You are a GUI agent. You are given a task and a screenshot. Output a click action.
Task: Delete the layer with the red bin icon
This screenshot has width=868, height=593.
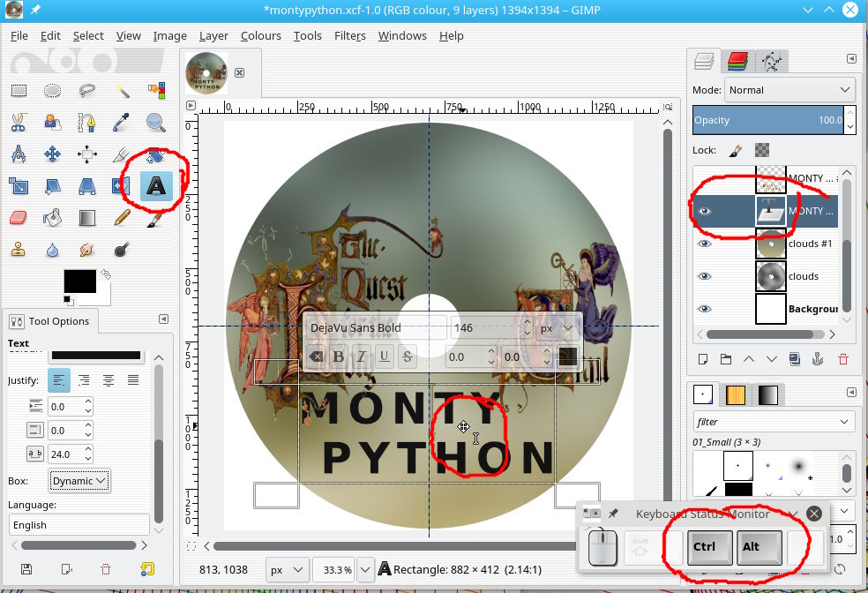(842, 359)
